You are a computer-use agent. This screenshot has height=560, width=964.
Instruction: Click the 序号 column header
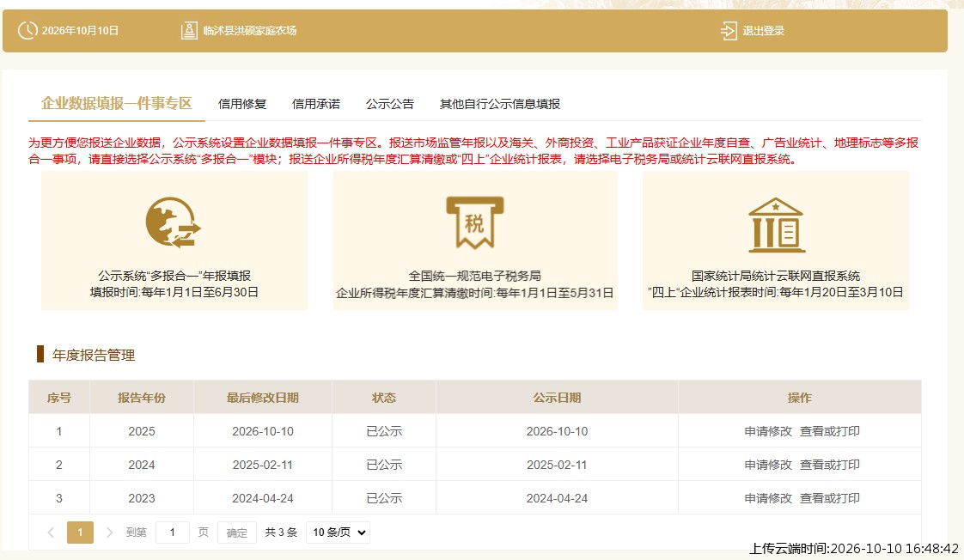(59, 398)
